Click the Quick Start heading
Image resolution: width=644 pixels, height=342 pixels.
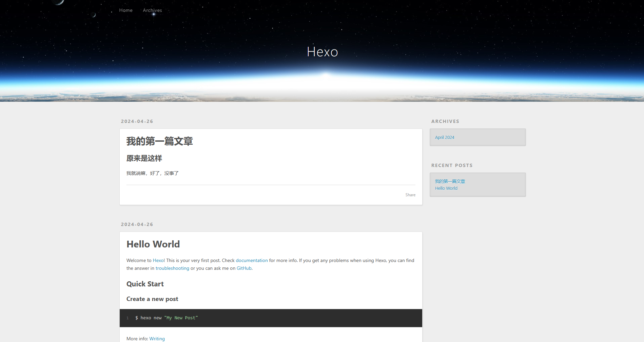point(145,284)
